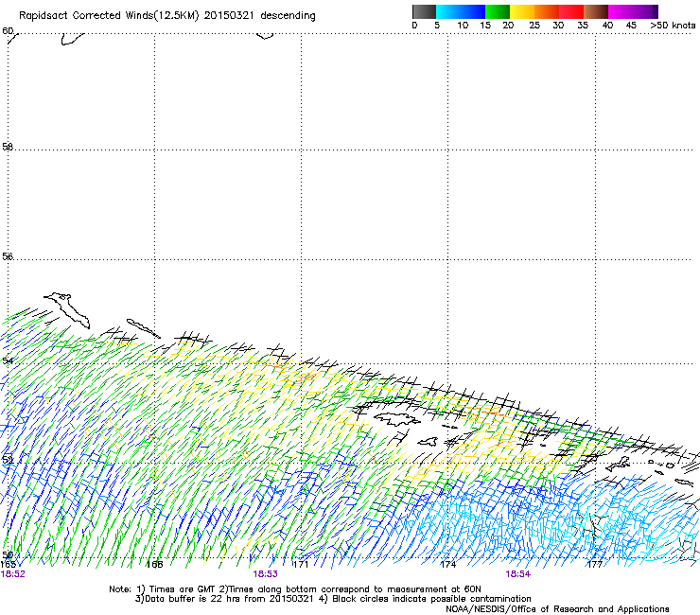700x615 pixels.
Task: Click the purple time stamp '18:52'
Action: [x=12, y=574]
